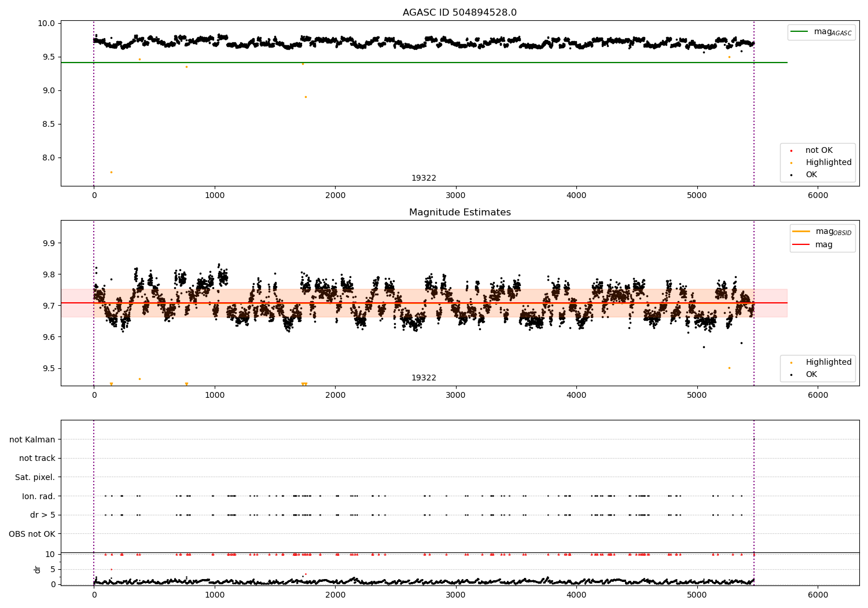Click 'OK' legend entry in Magnitude Estimates plot
This screenshot has width=868, height=608.
click(811, 375)
